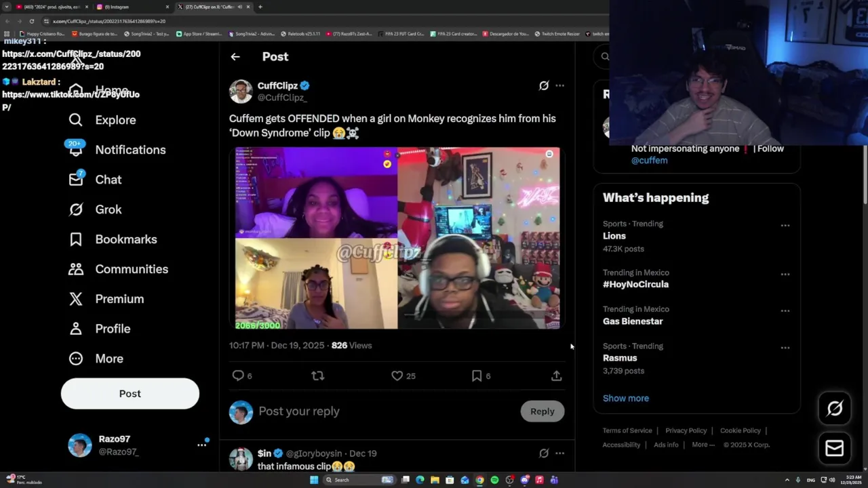Open account menu next to Razo97
Screen dimensions: 868x488
click(201, 445)
